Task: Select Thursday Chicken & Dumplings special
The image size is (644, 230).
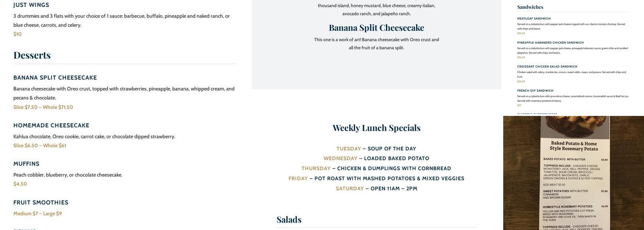Action: click(376, 168)
